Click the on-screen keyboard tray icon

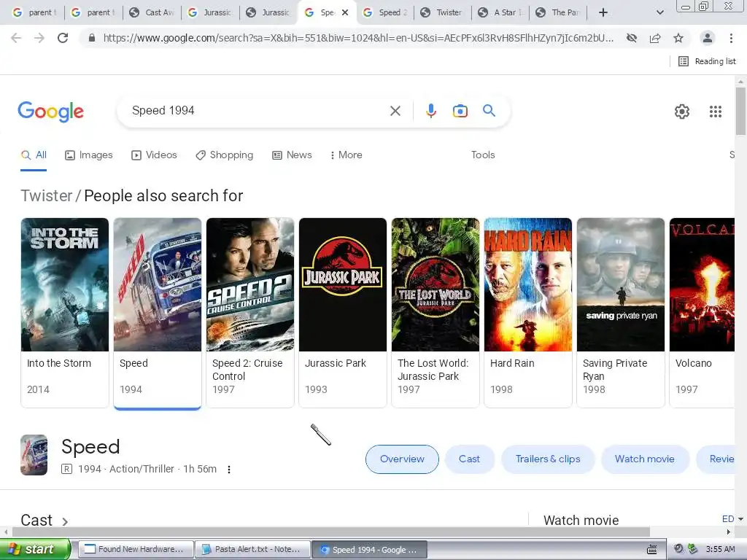point(652,550)
